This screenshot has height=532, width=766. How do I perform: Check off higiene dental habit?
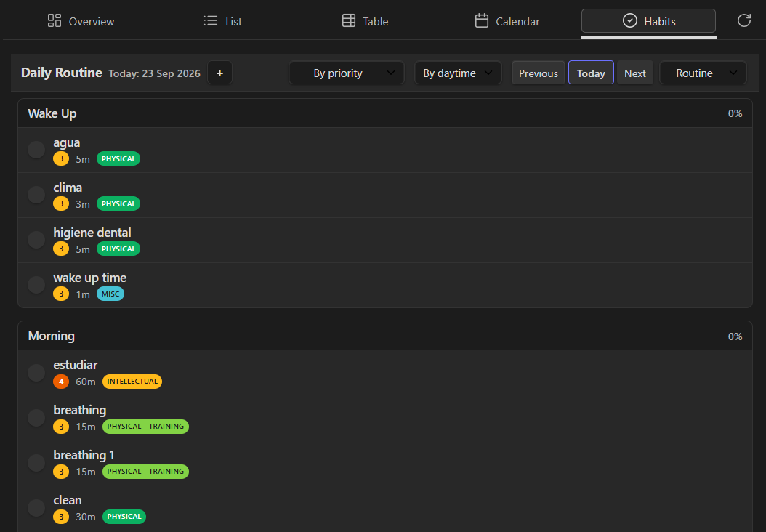(x=36, y=239)
